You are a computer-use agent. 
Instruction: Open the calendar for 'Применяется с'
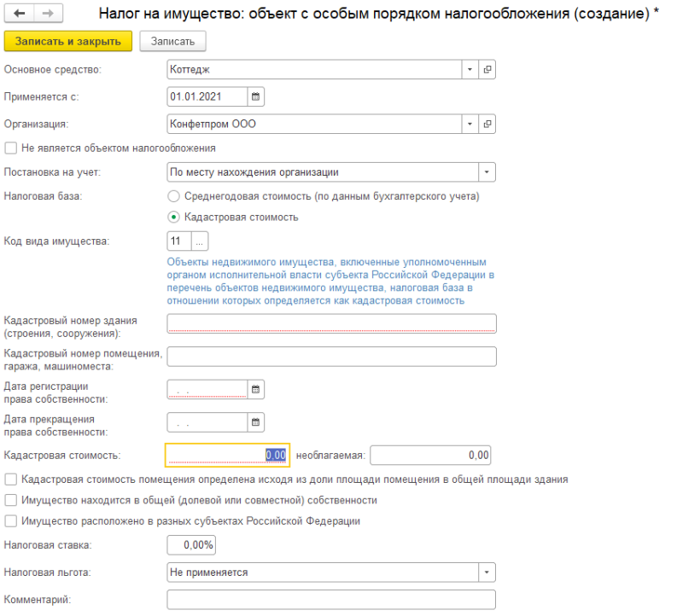(255, 96)
